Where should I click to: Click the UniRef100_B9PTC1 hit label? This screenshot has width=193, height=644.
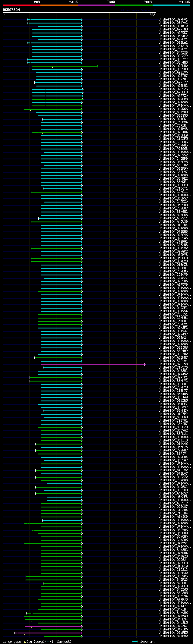pos(173,378)
